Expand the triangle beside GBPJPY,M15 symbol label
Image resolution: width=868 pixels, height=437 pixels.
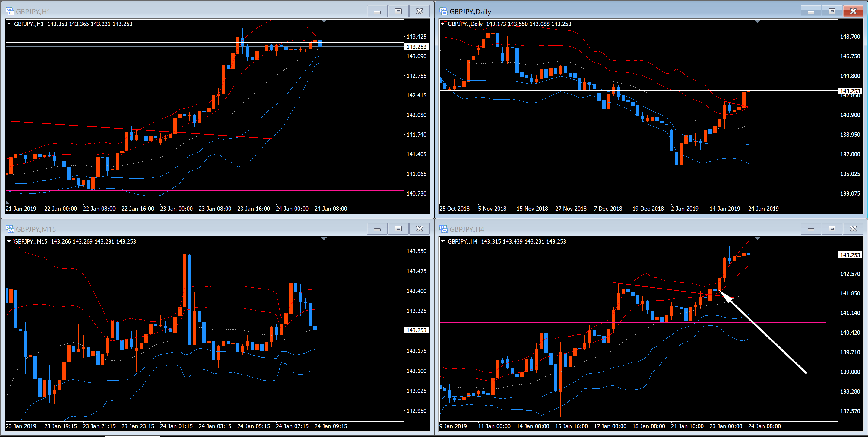(9, 241)
